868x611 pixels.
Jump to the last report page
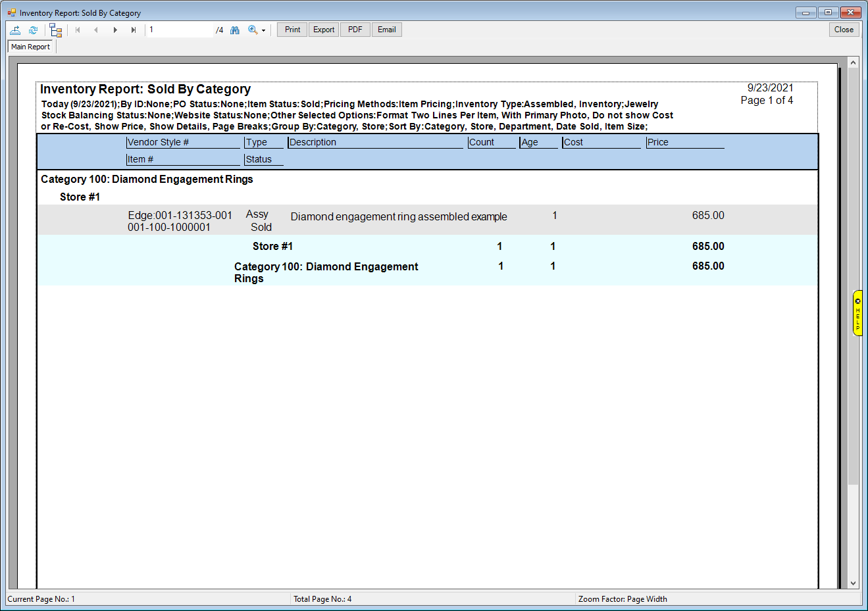point(134,30)
